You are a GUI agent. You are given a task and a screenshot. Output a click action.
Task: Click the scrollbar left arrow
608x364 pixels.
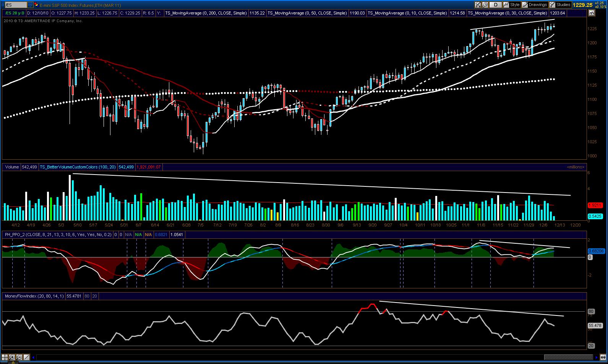coord(34,358)
